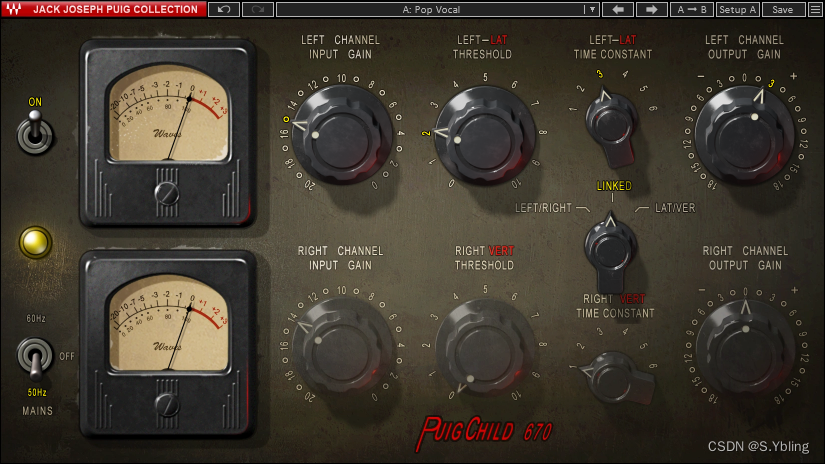Viewport: 825px width, 464px height.
Task: Toggle the MAINS 60Hz/50Hz switch
Action: click(35, 358)
